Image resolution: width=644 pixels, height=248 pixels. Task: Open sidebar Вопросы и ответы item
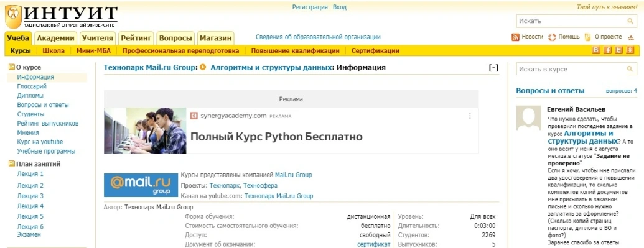(43, 104)
